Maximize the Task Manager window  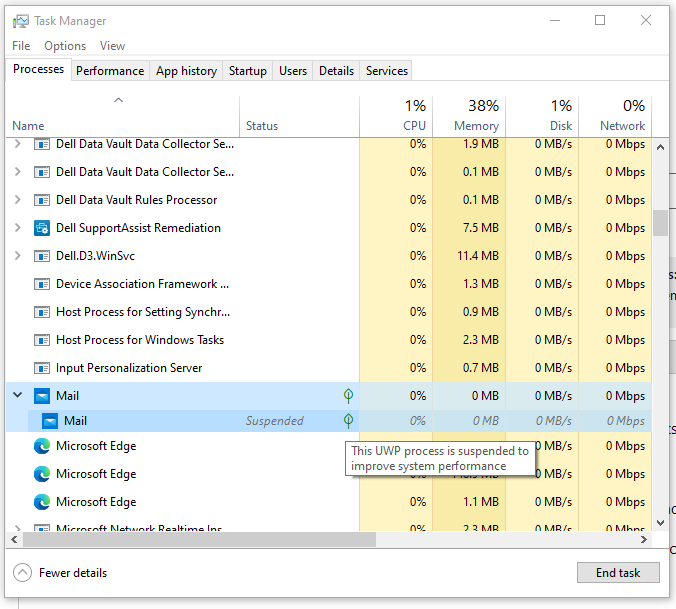point(600,20)
